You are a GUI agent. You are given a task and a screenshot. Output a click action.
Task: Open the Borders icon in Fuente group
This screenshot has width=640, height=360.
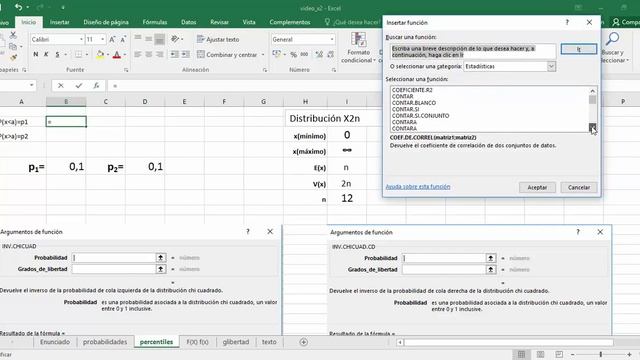coord(78,54)
